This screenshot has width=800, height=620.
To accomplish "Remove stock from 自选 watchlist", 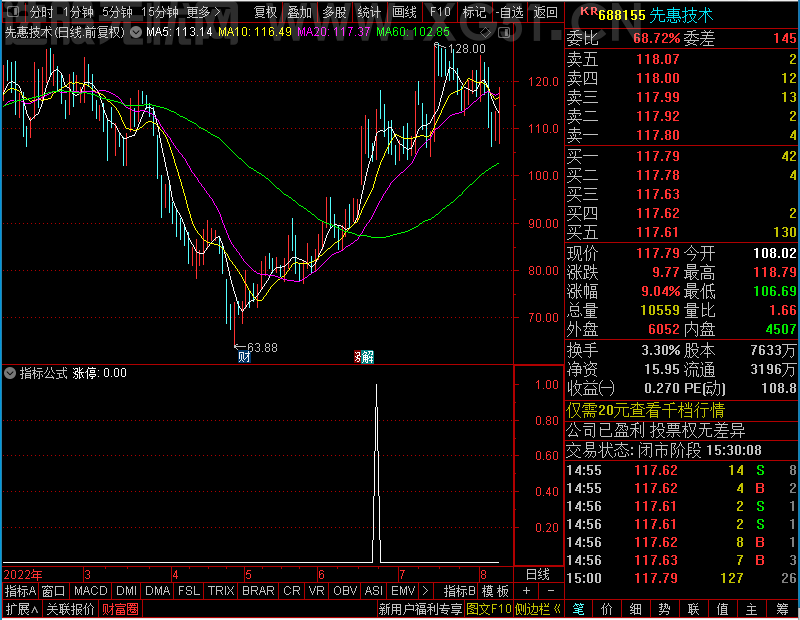I will point(510,12).
